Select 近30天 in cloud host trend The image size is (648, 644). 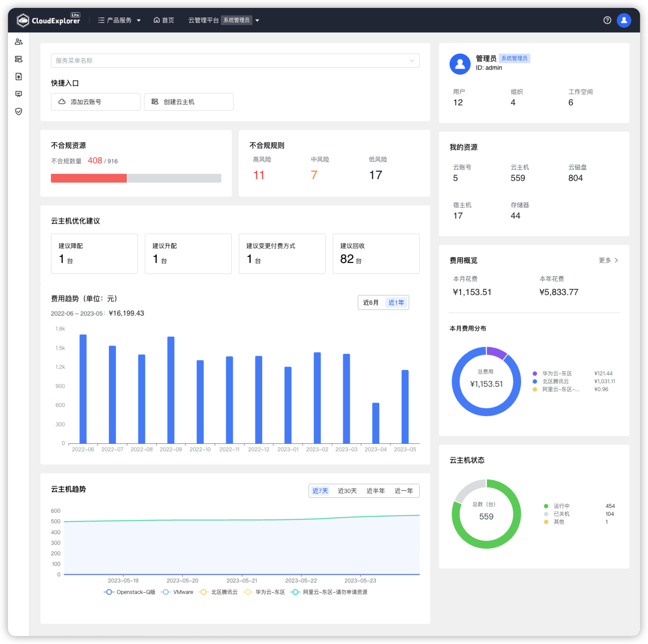[347, 491]
